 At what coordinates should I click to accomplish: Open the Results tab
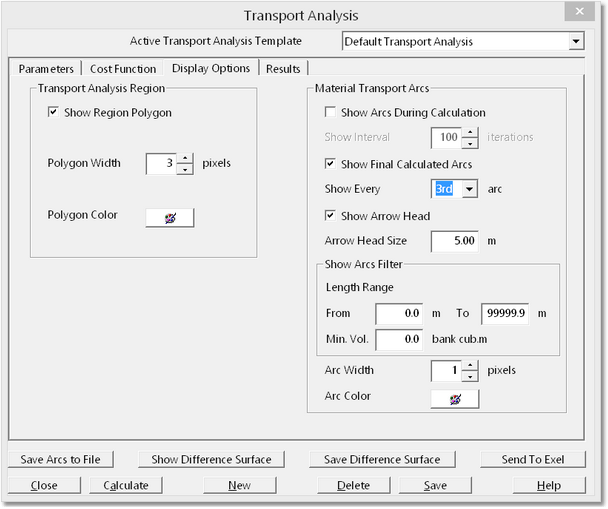tap(283, 69)
